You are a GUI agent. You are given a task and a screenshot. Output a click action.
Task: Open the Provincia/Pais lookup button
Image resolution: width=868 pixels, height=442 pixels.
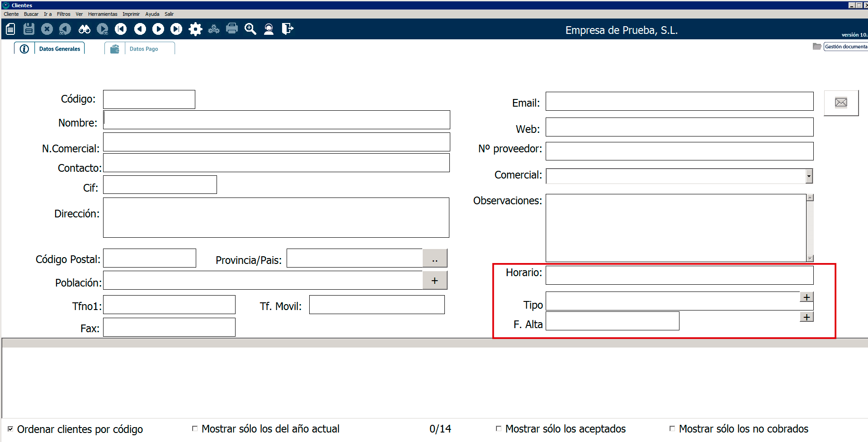(x=434, y=259)
